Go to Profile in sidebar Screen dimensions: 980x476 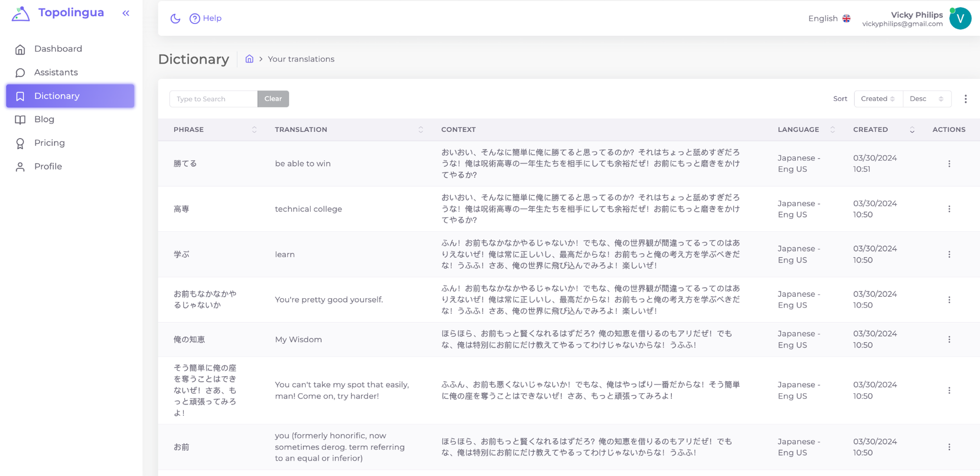point(70,167)
